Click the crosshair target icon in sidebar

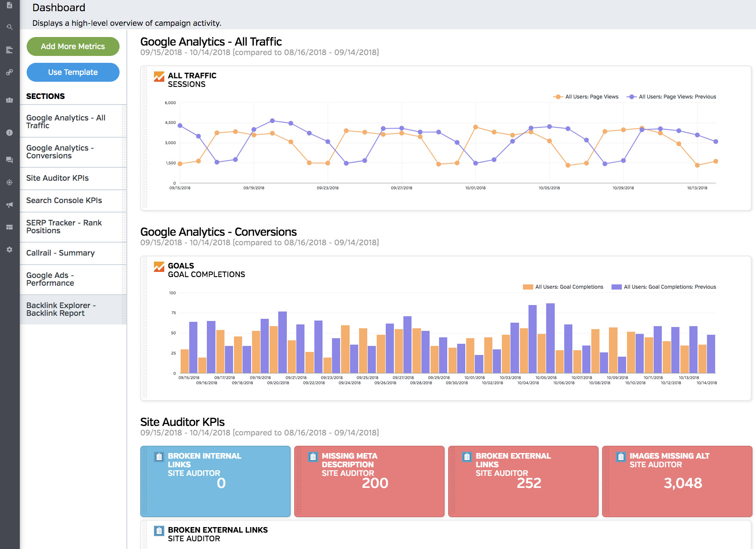9,182
